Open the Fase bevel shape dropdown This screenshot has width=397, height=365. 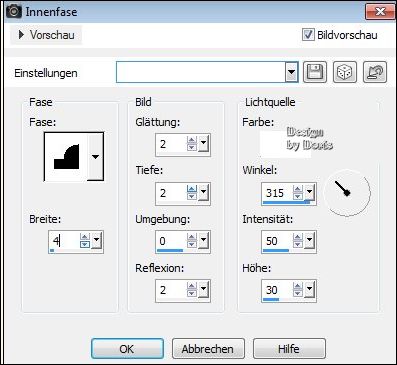coord(96,157)
